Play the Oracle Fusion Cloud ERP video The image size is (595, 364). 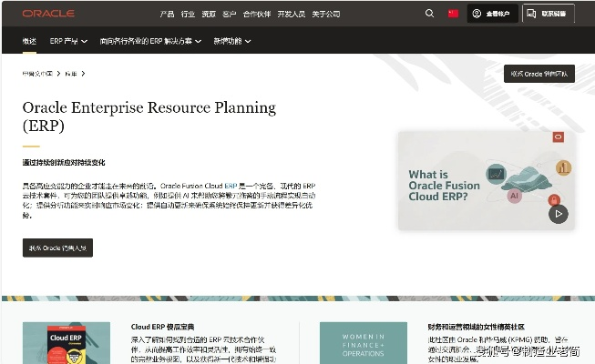(x=558, y=214)
